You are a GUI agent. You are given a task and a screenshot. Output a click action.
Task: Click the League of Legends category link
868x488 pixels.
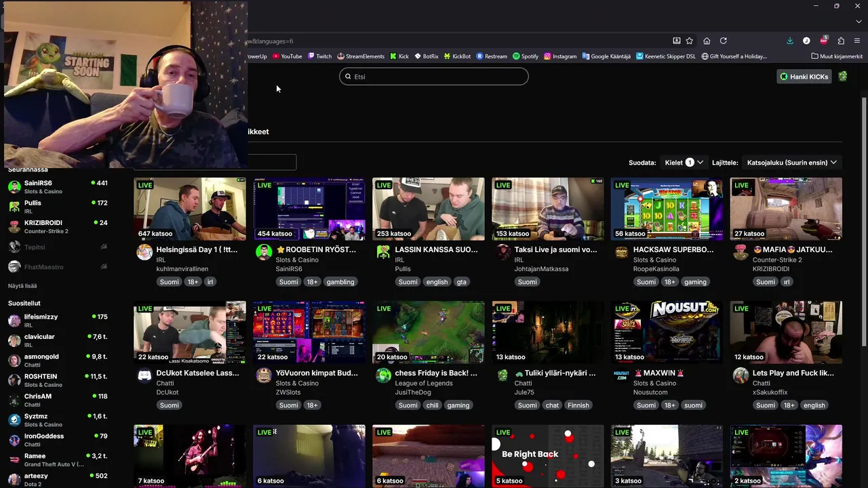coord(422,383)
